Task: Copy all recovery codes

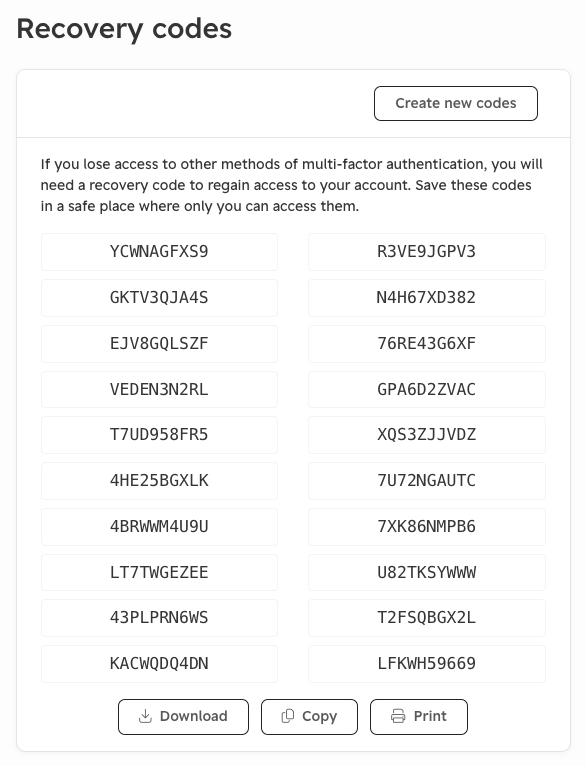Action: pos(309,717)
